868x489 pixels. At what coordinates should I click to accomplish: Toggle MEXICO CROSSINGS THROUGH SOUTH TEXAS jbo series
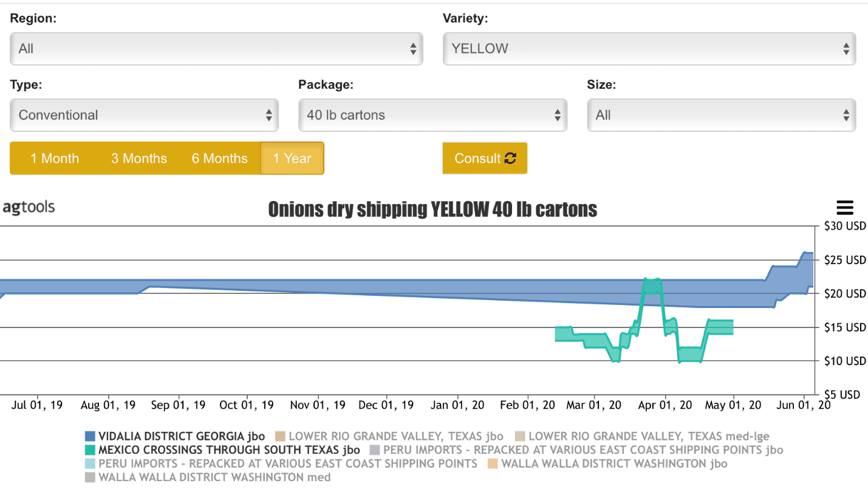click(229, 450)
